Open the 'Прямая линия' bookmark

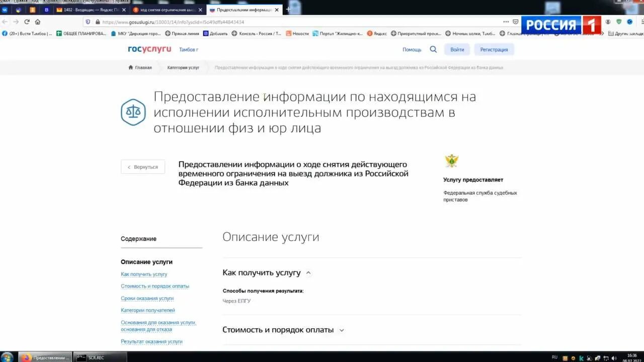coord(182,34)
